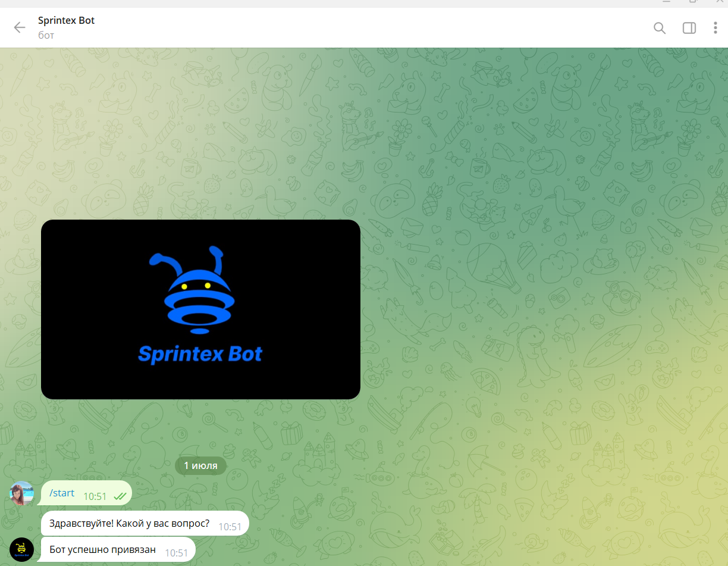Open Sprintex Bot profile from header title

click(66, 20)
